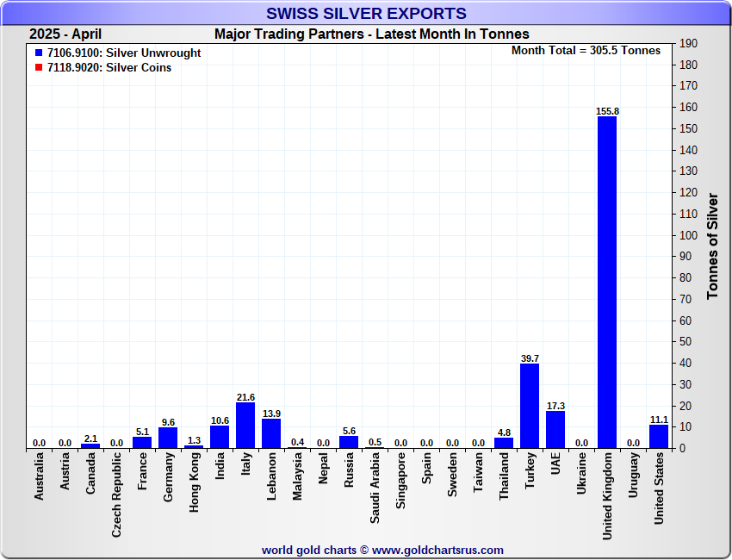This screenshot has height=560, width=732.
Task: Click the Tonnes of Silver axis title
Action: click(x=712, y=246)
